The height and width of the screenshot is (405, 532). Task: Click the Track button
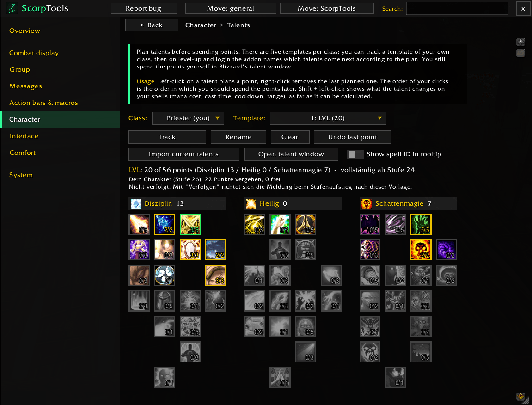[167, 137]
